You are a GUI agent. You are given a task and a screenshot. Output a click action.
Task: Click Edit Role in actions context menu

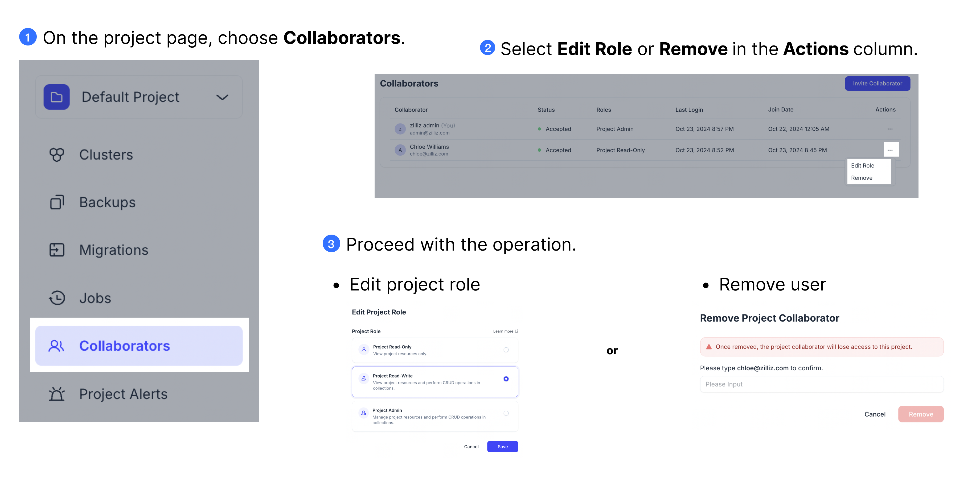click(863, 165)
